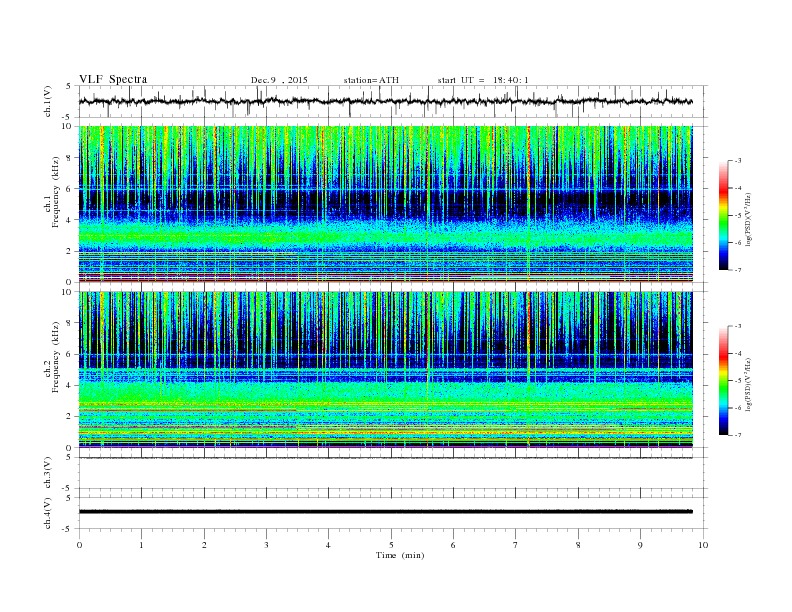Click the time axis tick label '2'
Screen dimensions: 792x612
(204, 545)
